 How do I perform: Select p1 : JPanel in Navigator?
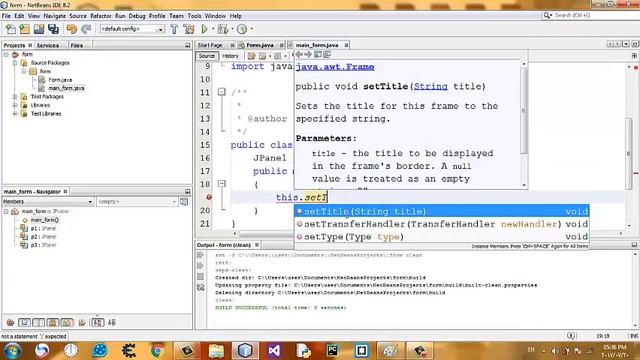(x=43, y=228)
